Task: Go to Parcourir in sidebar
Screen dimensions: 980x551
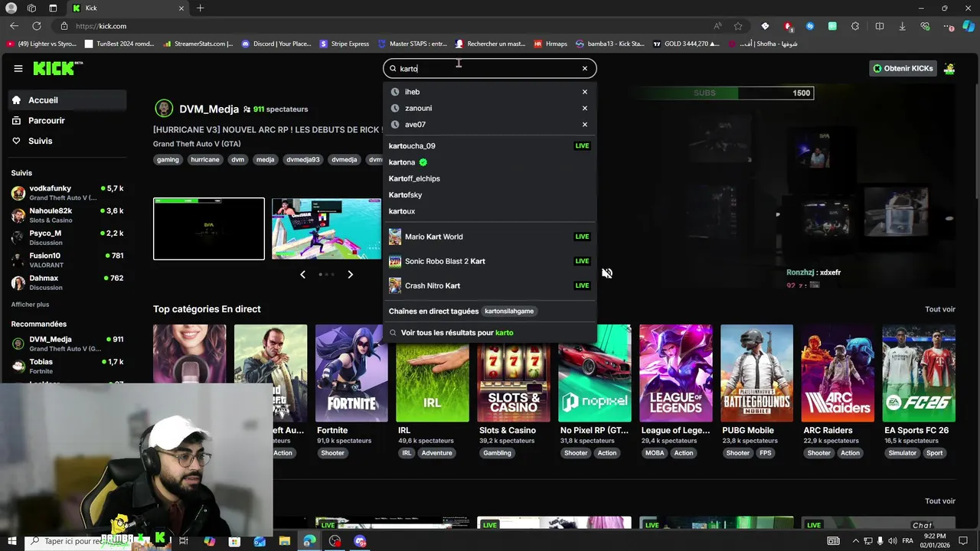Action: [67, 120]
